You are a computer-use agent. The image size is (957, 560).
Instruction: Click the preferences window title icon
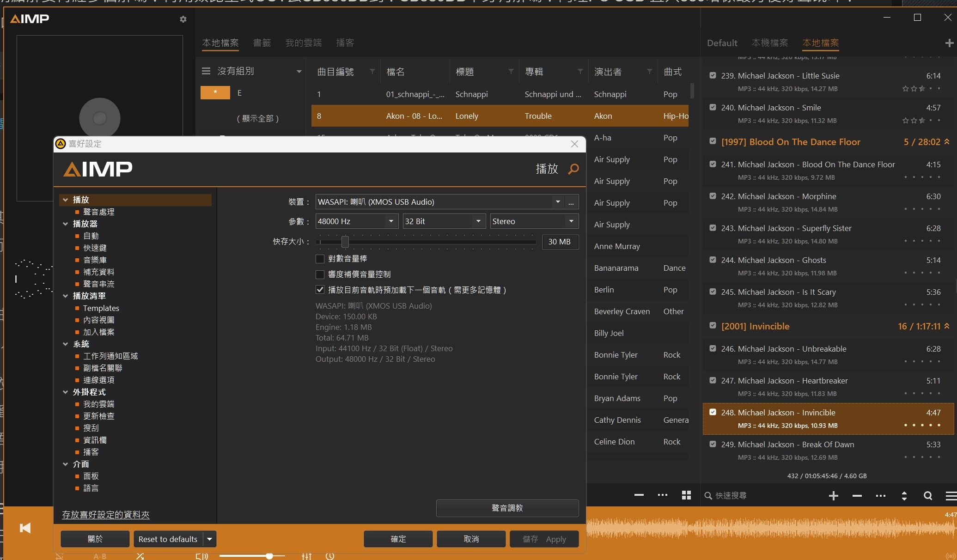tap(61, 144)
